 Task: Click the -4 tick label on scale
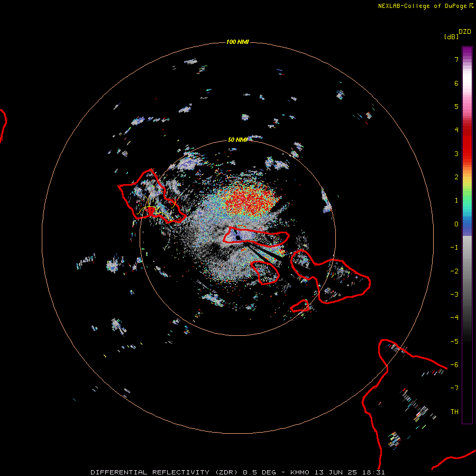tap(454, 318)
